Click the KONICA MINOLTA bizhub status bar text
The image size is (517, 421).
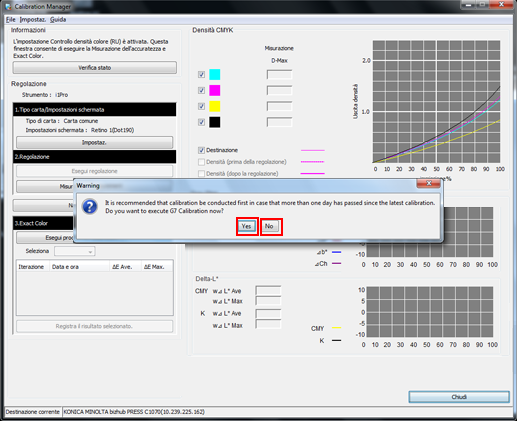(x=134, y=412)
